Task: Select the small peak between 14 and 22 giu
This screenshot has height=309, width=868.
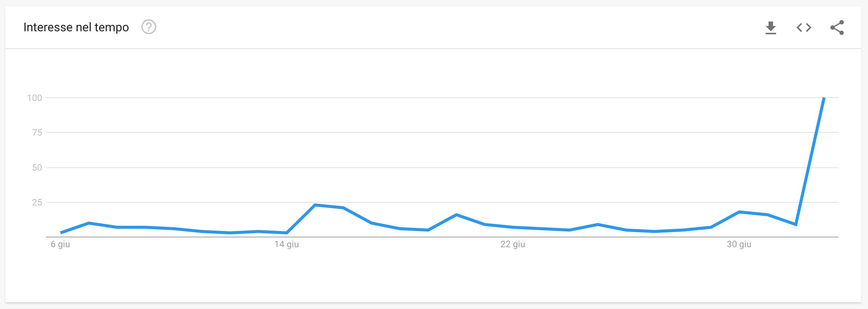Action: [x=456, y=215]
